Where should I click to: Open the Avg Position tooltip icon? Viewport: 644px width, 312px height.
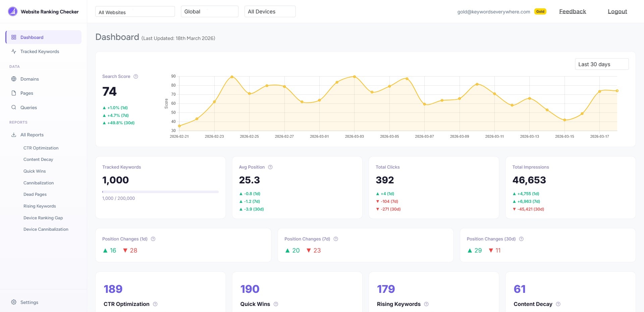click(x=270, y=167)
